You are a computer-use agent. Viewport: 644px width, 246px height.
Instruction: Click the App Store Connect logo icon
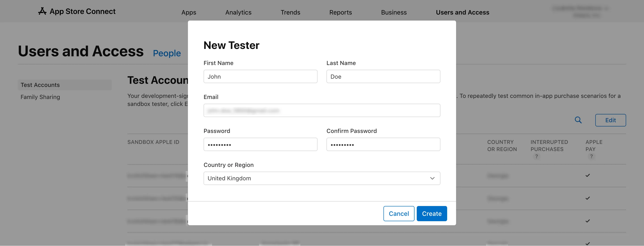coord(42,11)
